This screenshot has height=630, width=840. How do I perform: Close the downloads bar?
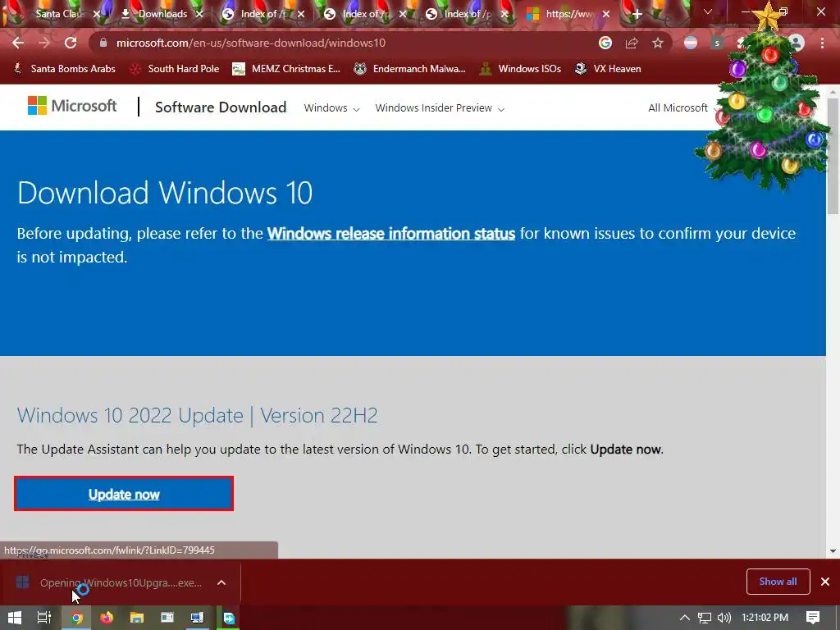(825, 582)
